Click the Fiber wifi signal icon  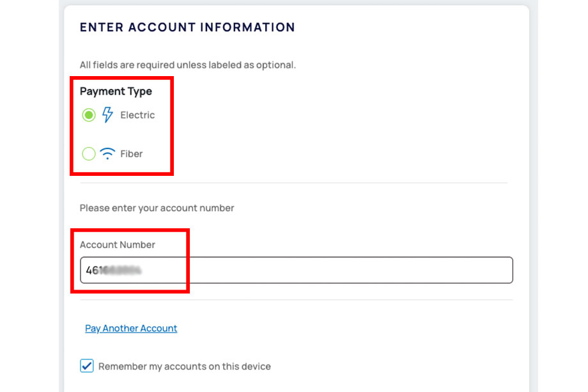tap(107, 153)
